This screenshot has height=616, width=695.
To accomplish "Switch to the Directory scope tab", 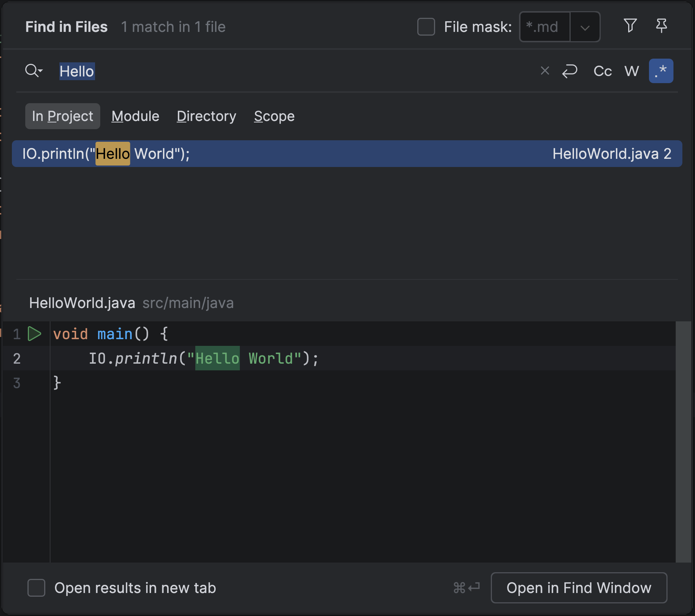I will tap(206, 116).
